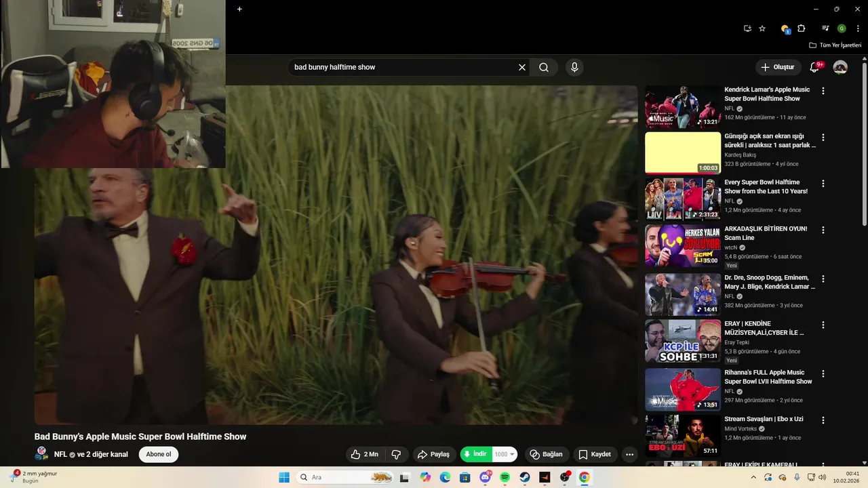This screenshot has height=488, width=868.
Task: Open the Tüm Yer İşaretleri bookmarks folder
Action: (x=835, y=45)
